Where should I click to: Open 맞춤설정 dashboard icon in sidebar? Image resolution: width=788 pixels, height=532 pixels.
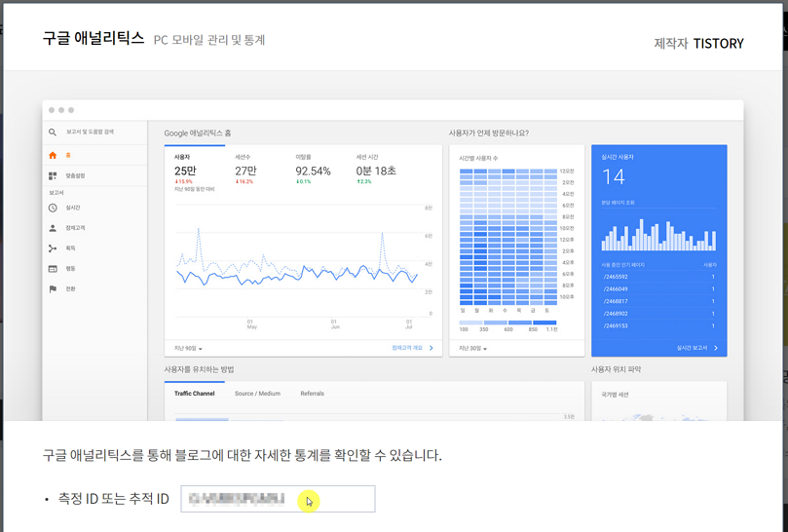click(x=53, y=175)
